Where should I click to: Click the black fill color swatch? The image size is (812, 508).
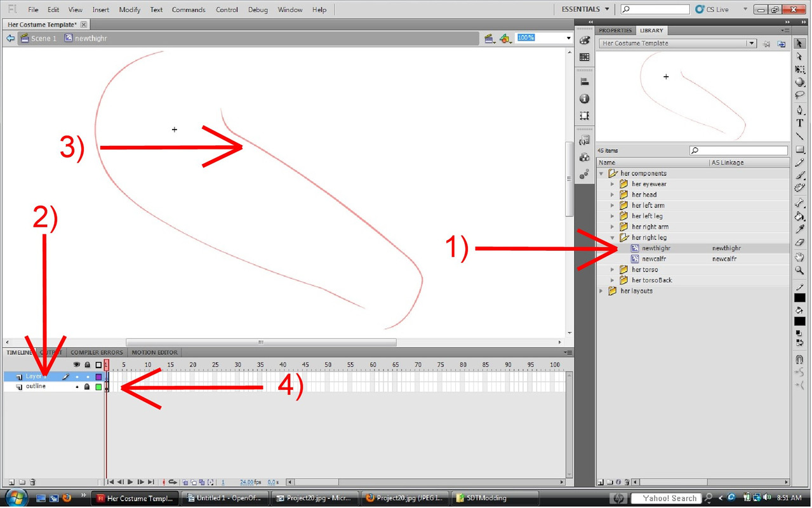click(x=800, y=321)
